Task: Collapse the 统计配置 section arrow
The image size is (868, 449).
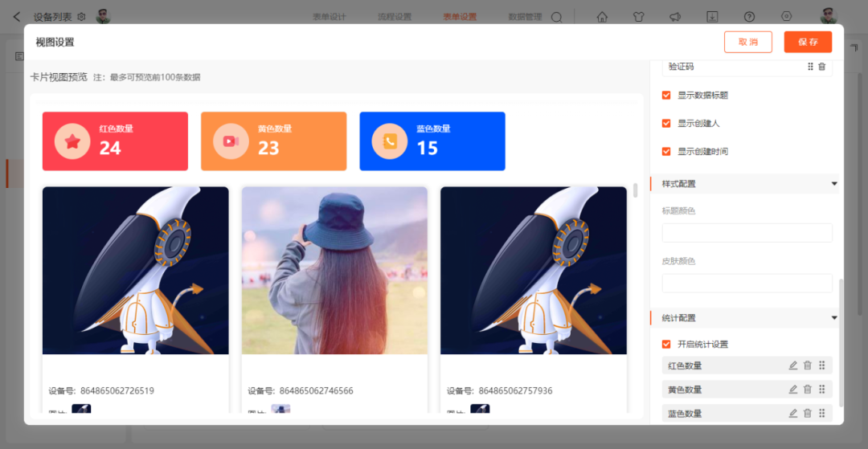Action: pyautogui.click(x=834, y=318)
